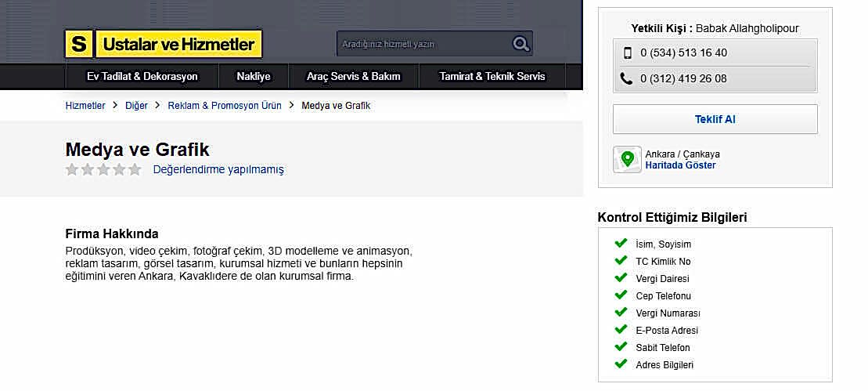
Task: Click the third rating star
Action: pyautogui.click(x=103, y=169)
